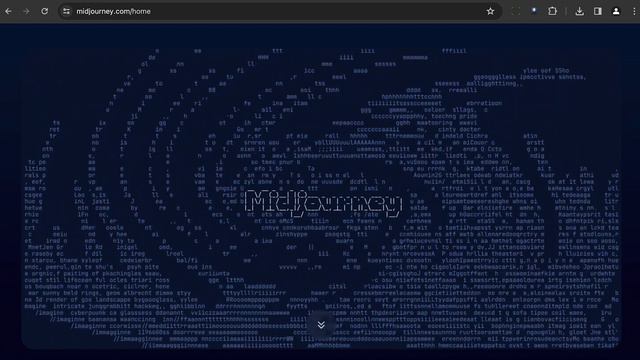Go back to the previous page
The image size is (640, 360).
click(x=9, y=11)
